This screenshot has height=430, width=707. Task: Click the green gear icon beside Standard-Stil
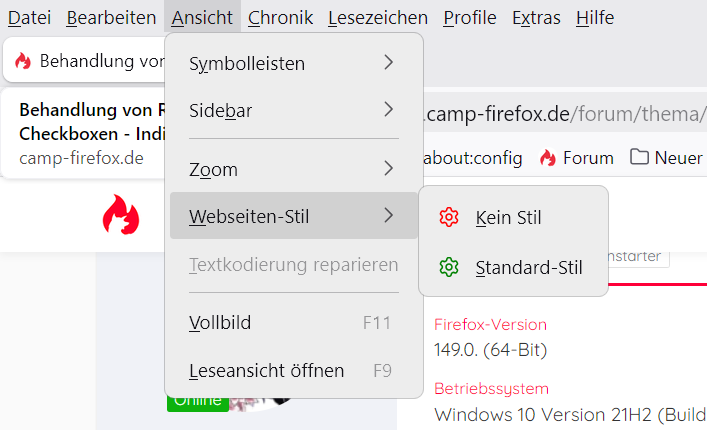click(x=449, y=267)
